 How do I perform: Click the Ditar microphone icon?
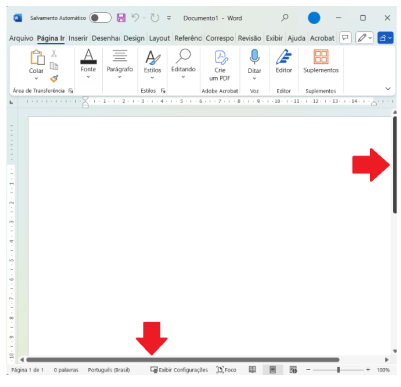[254, 57]
